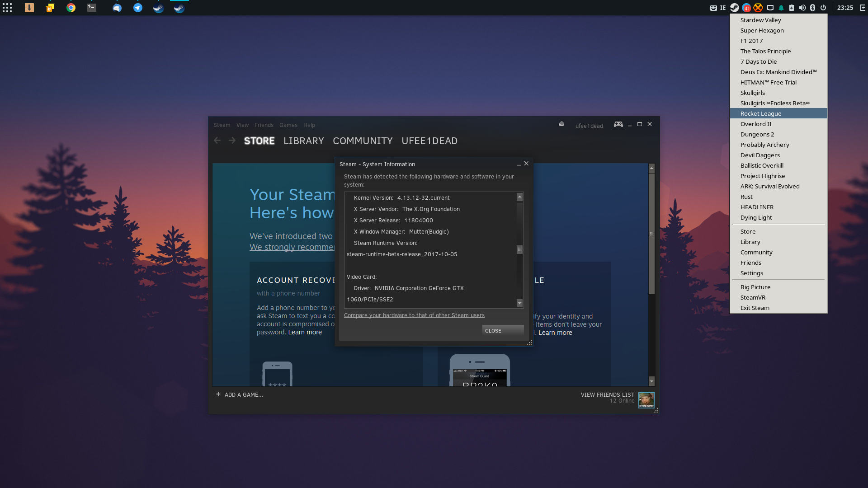This screenshot has width=868, height=488.
Task: Click the battery status icon
Action: coord(792,8)
